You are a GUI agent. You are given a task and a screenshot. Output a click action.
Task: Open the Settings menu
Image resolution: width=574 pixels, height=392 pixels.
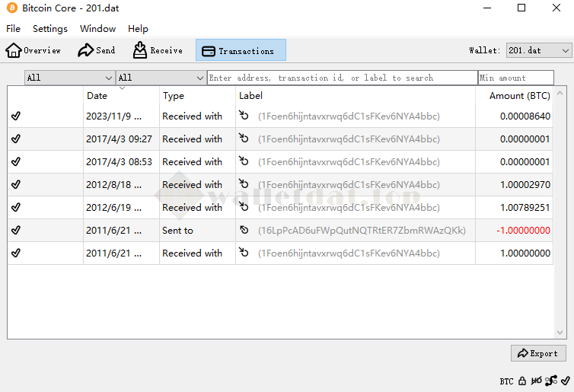(x=50, y=28)
